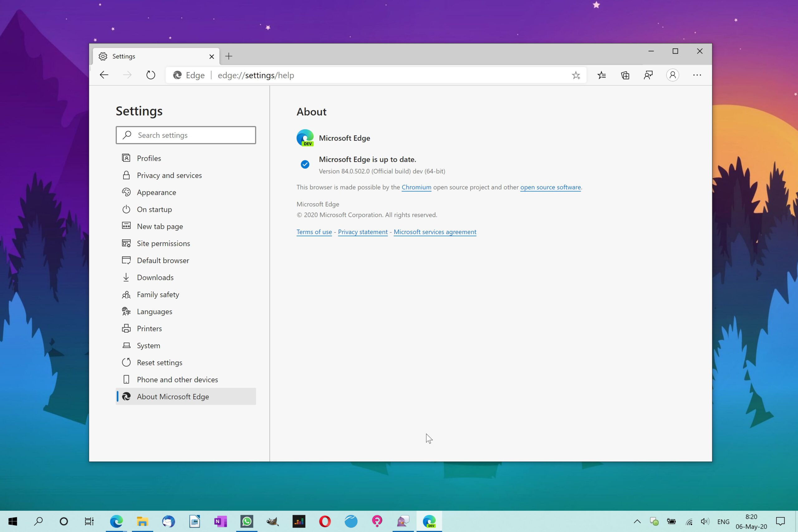Image resolution: width=798 pixels, height=532 pixels.
Task: Open Terms of use link
Action: [x=314, y=232]
